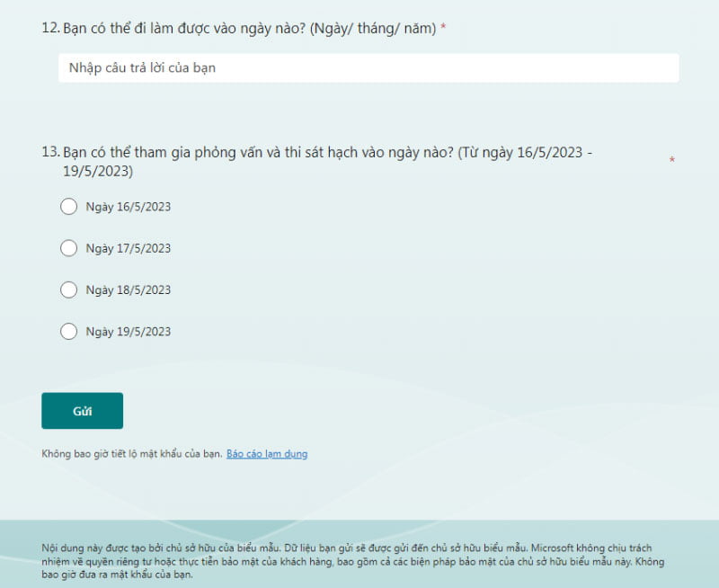Screen dimensions: 719x588
Task: Click 'Không bao giờ tiết lộ mật khẩu' notice
Action: (x=131, y=454)
